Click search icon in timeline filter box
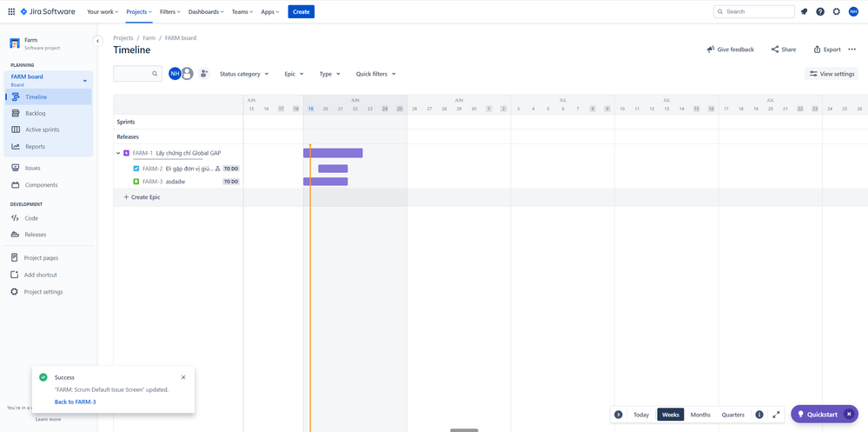 pos(155,74)
